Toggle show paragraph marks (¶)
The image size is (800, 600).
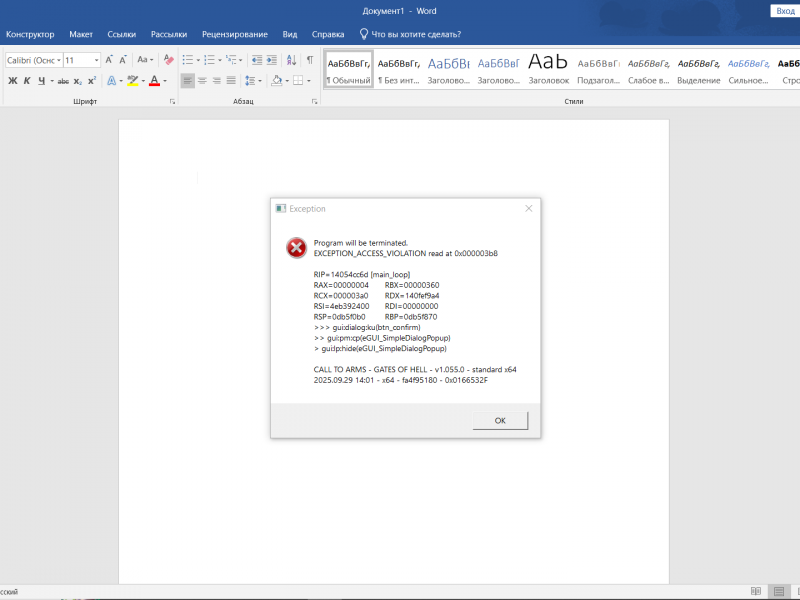click(x=310, y=60)
